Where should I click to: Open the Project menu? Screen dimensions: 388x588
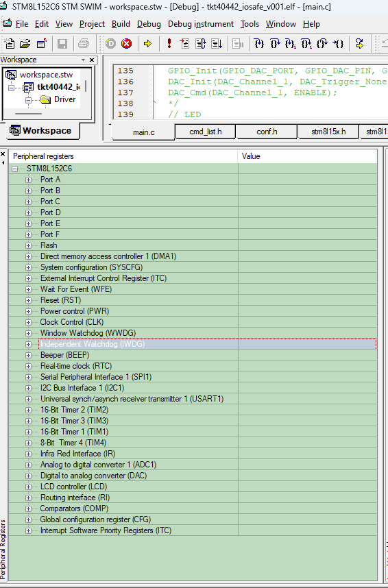point(92,24)
